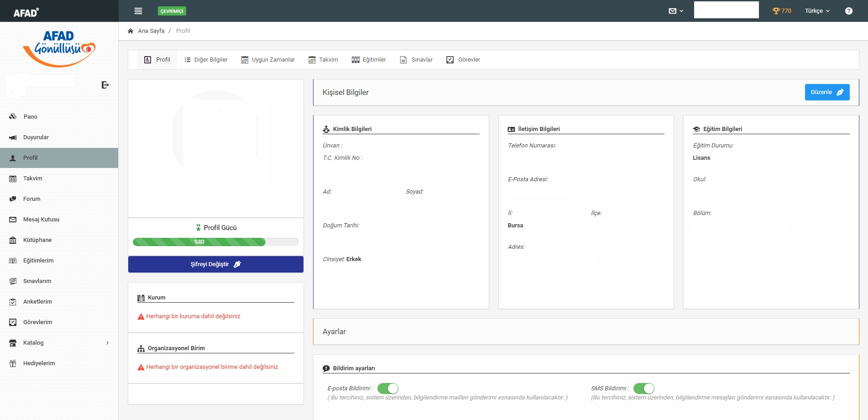Image resolution: width=868 pixels, height=420 pixels.
Task: Click the help question mark icon
Action: (849, 11)
